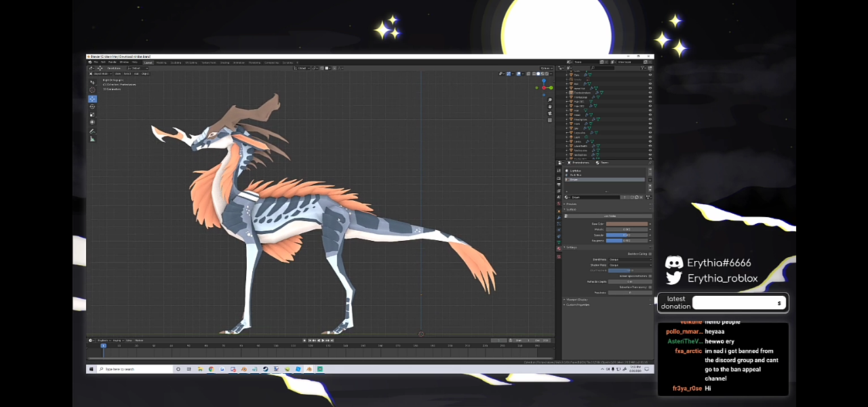Click the outliner filter icon
Viewport: 868px width, 407px height.
click(643, 68)
